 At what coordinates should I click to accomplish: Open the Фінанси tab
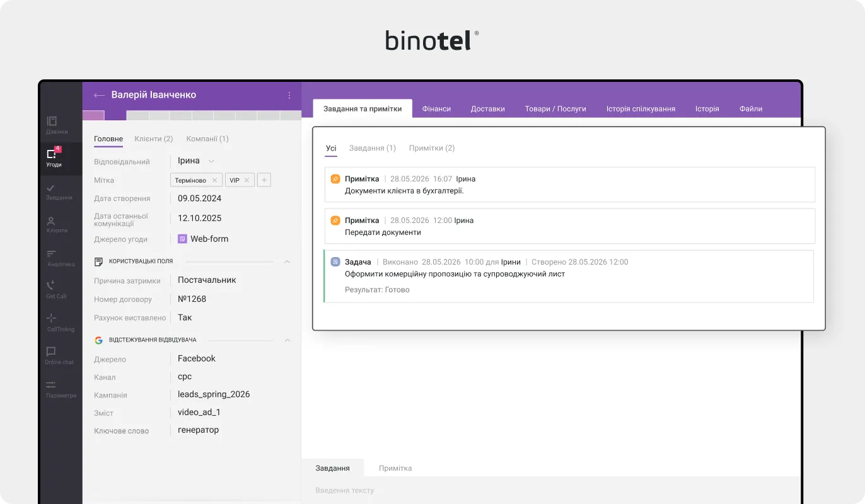(x=436, y=108)
